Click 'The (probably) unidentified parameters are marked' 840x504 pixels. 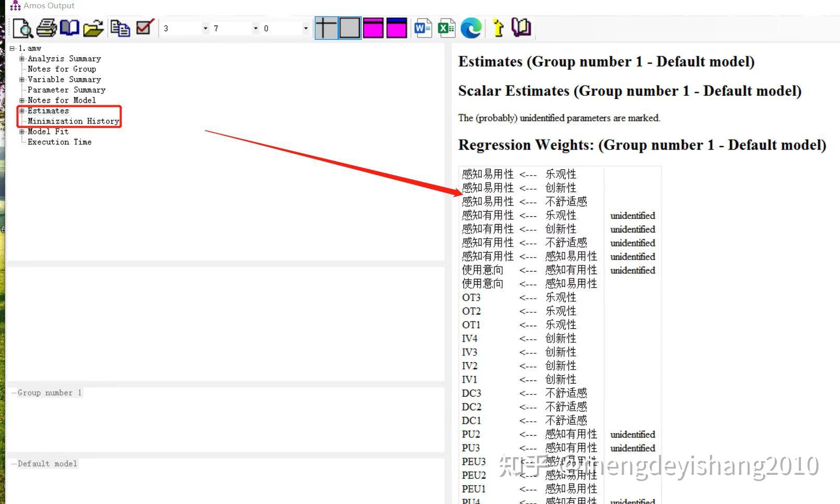(x=559, y=118)
